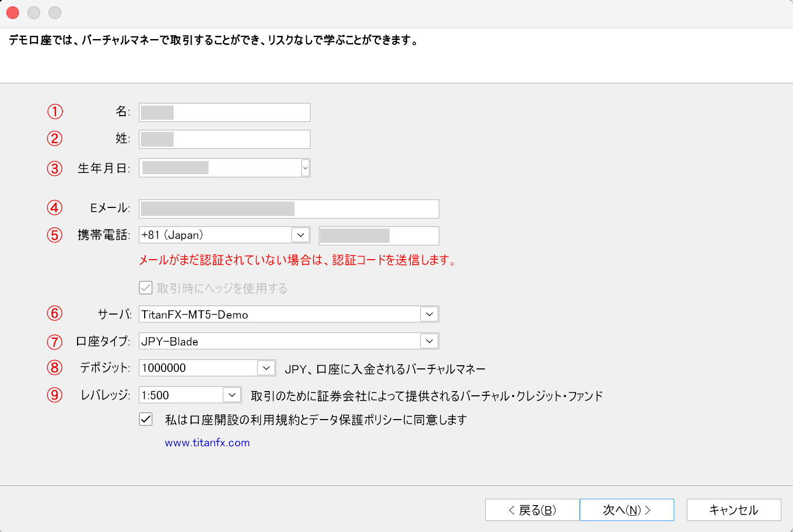Open the www.titanfx.com link
Screen dimensions: 793x532
tap(207, 443)
